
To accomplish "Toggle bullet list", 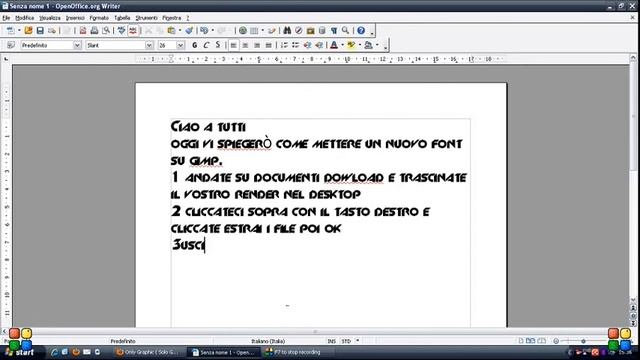I will click(x=296, y=45).
